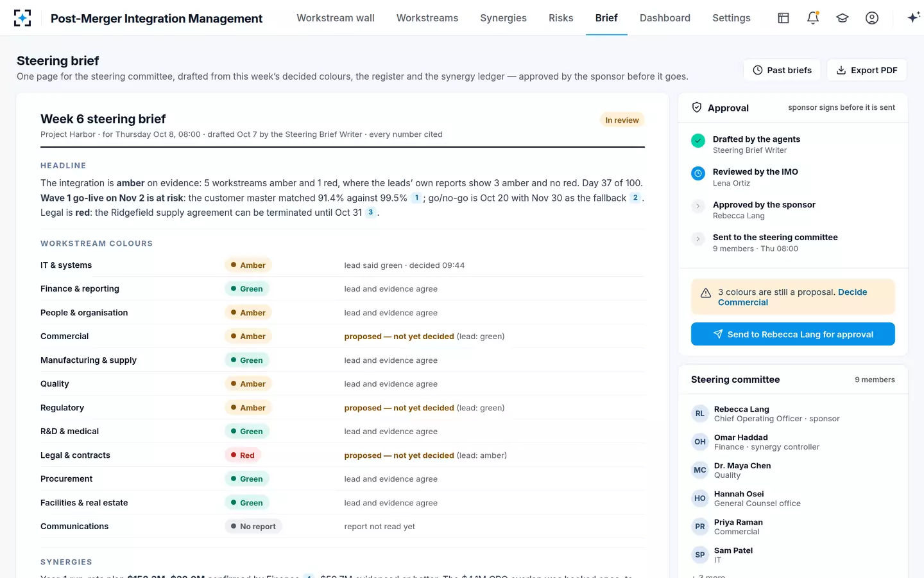The width and height of the screenshot is (924, 578).
Task: Click citation marker 2 after fallback
Action: coord(635,198)
